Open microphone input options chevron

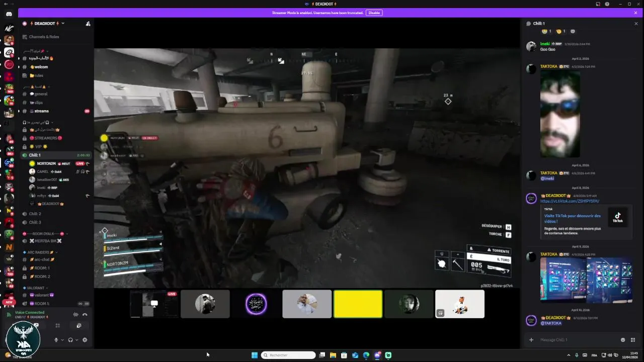62,340
